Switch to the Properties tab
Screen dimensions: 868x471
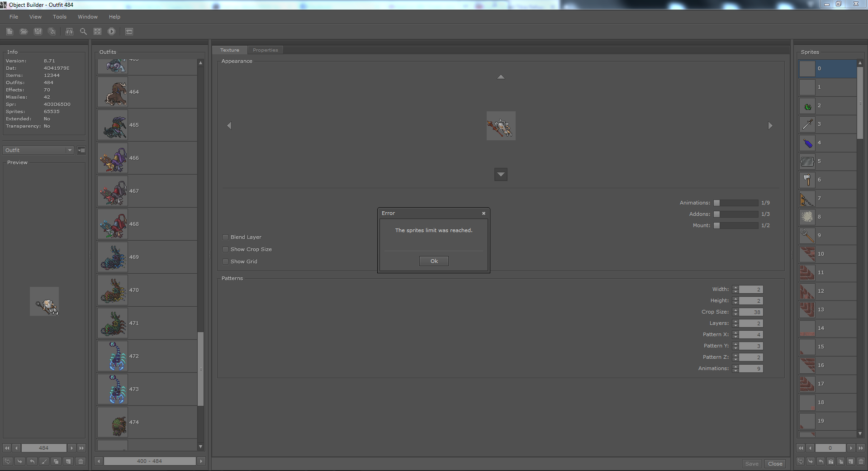266,50
